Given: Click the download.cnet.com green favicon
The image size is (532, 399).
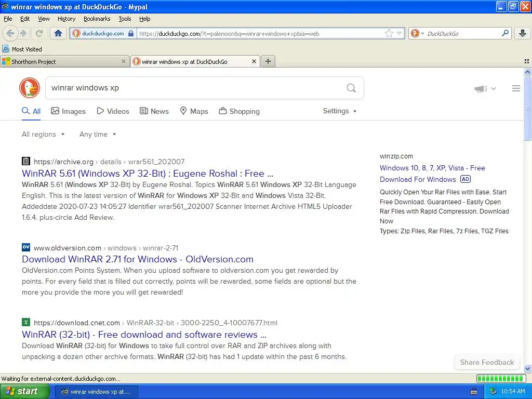Looking at the screenshot, I should point(26,322).
